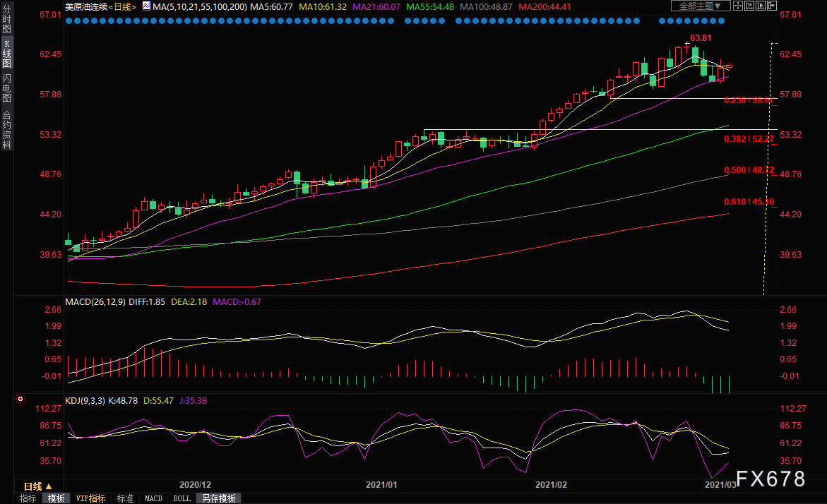Choose the 标准 template

tap(125, 498)
